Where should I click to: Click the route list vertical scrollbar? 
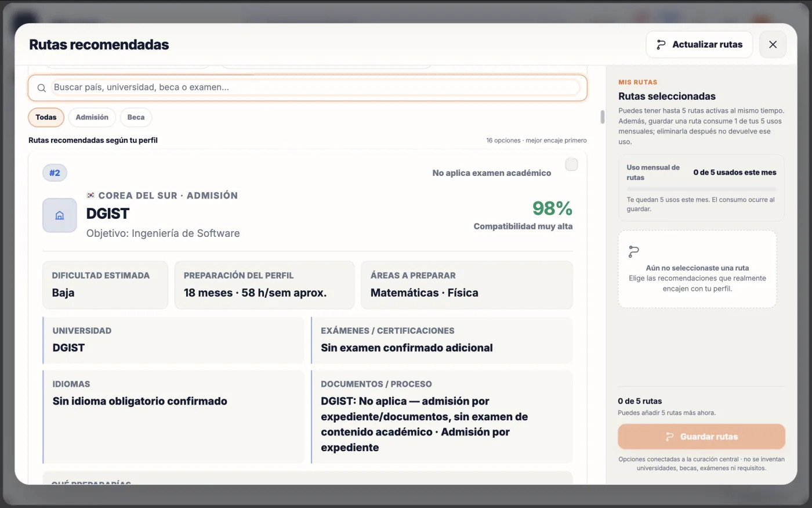point(602,117)
